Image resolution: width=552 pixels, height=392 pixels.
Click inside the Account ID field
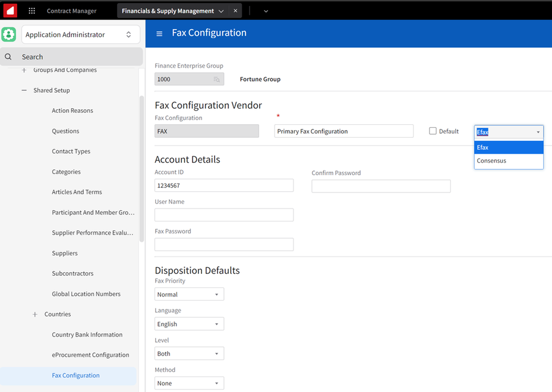[x=223, y=185]
